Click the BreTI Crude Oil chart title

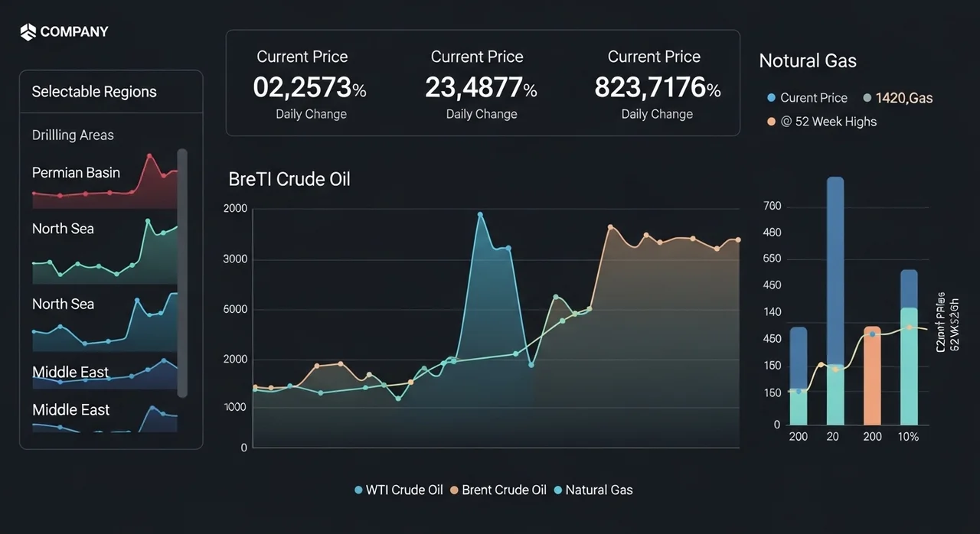click(x=289, y=180)
